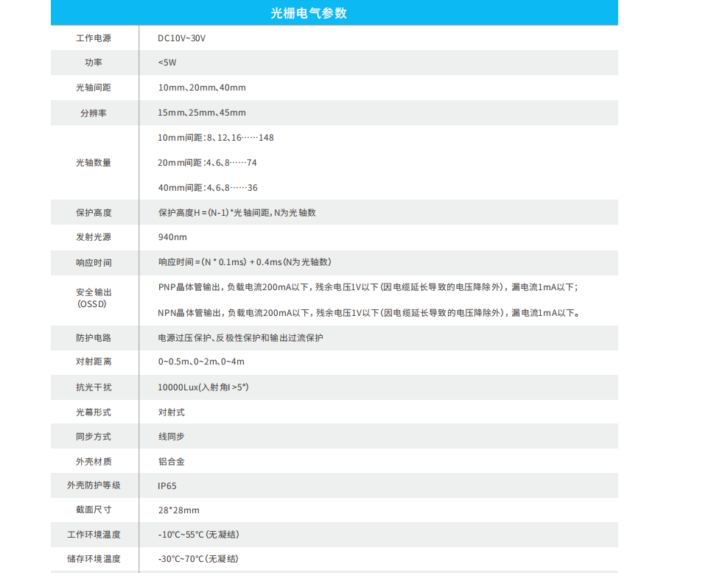Select the 抗光干扰 row label
728x573 pixels.
coord(94,387)
